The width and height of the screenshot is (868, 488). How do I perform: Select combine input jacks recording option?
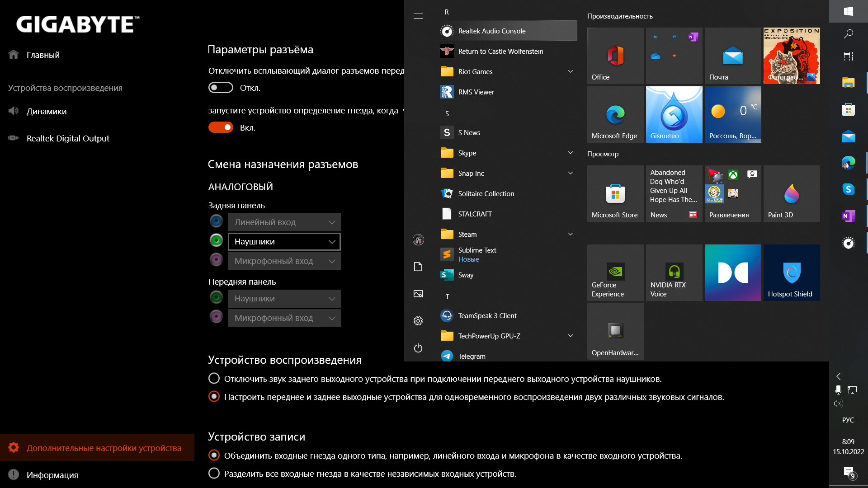[214, 455]
